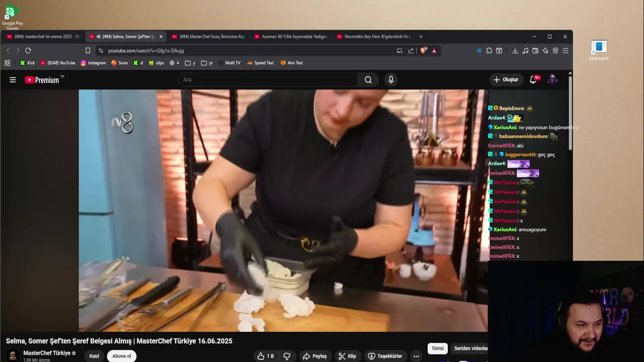Click the Katıl join button

pyautogui.click(x=94, y=356)
